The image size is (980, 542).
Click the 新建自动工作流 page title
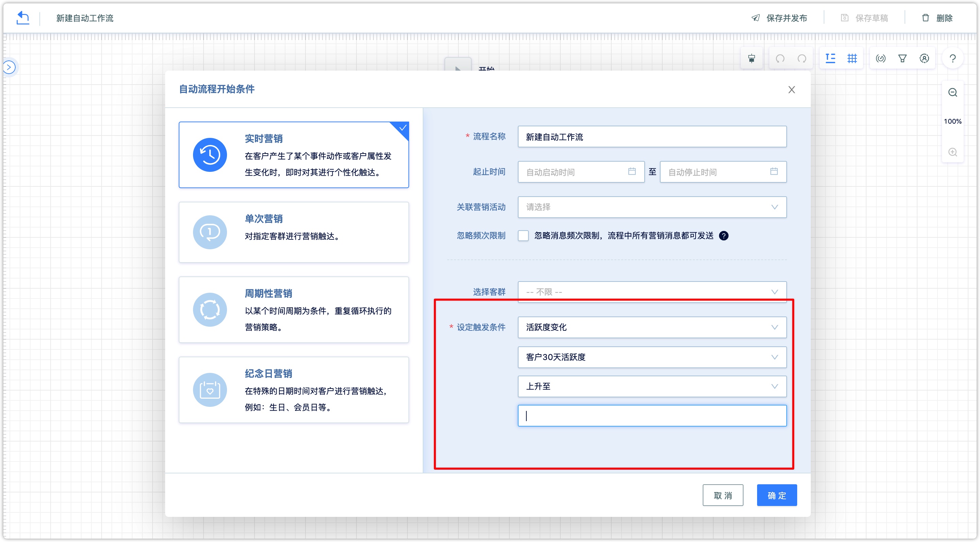(x=85, y=18)
